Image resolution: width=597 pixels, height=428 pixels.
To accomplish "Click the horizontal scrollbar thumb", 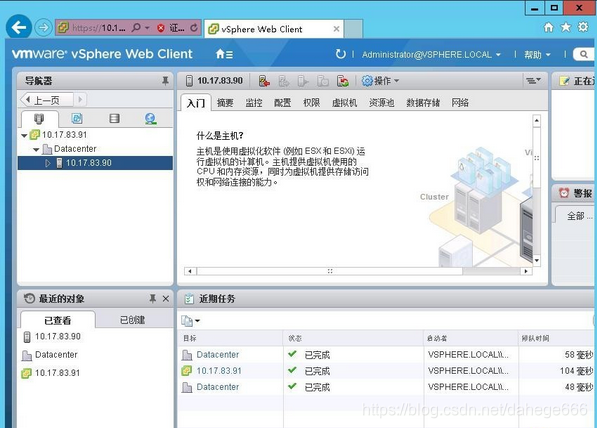I will (x=330, y=271).
